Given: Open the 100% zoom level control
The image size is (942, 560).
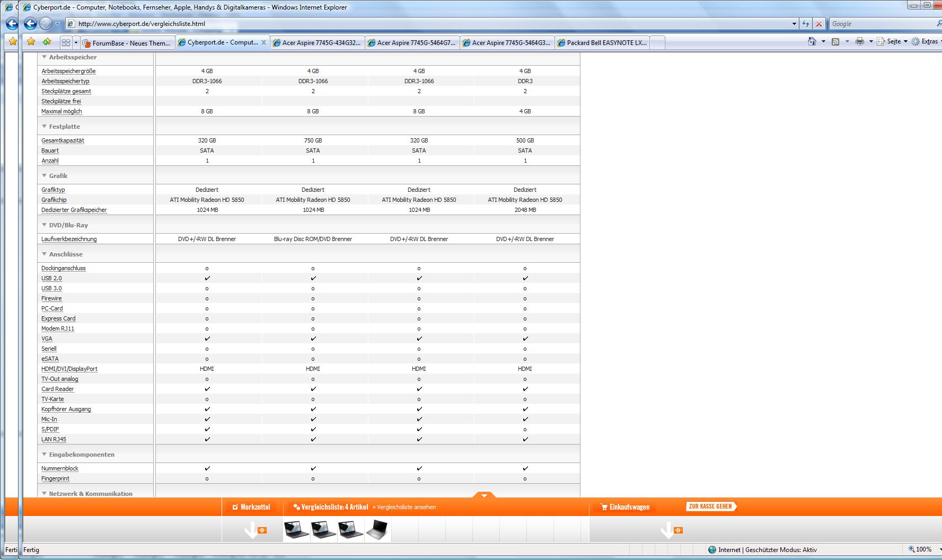Looking at the screenshot, I should tap(924, 549).
